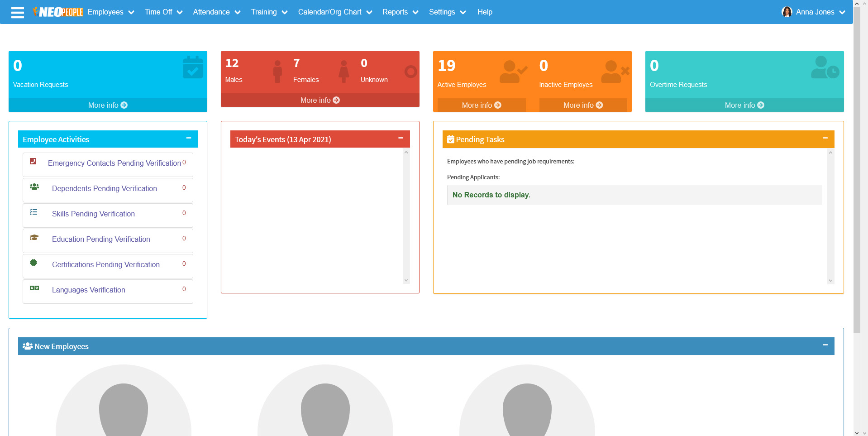868x436 pixels.
Task: Click More info under Vacation Requests
Action: tap(108, 105)
